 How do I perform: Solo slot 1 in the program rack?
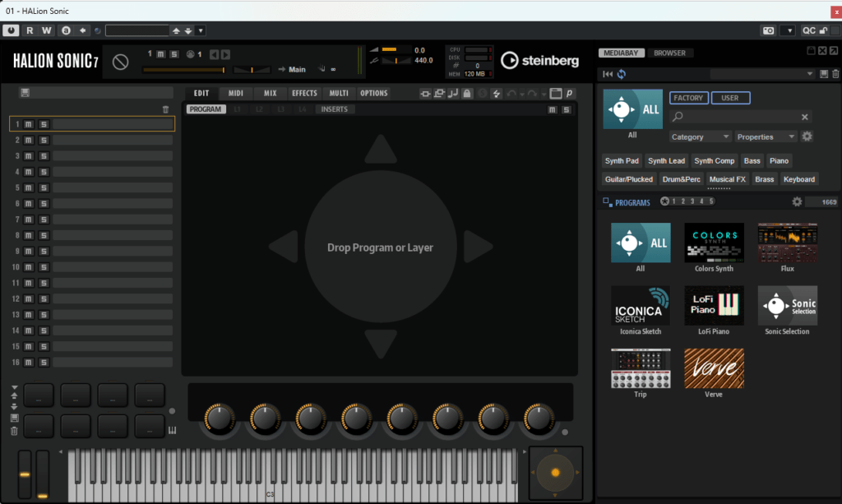click(44, 124)
